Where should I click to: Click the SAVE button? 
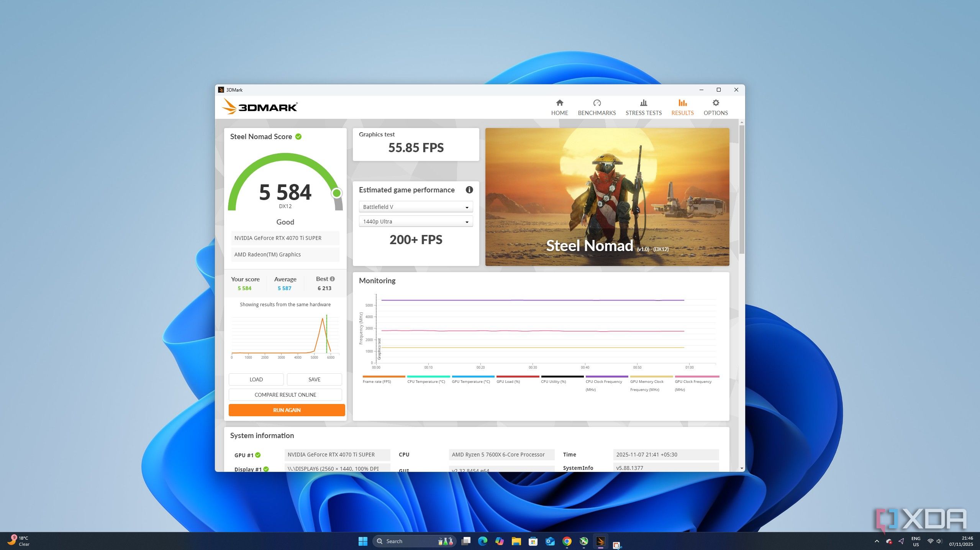pyautogui.click(x=314, y=379)
